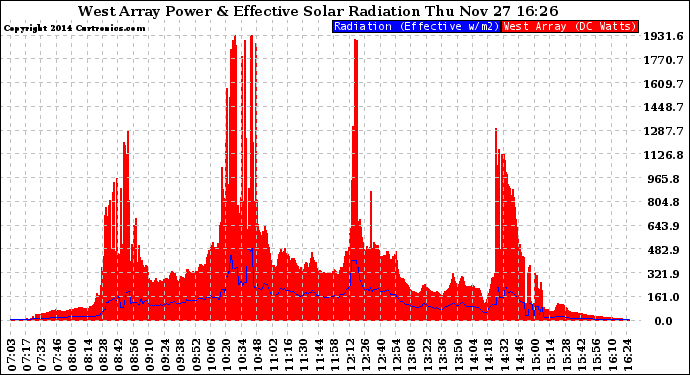Click the 16:10 time label

(612, 354)
